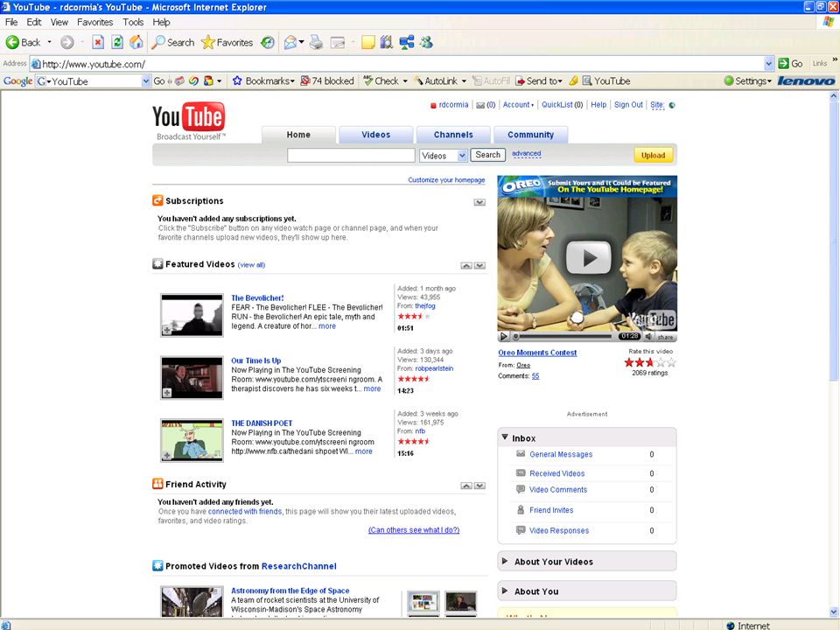Click into the YouTube search field

351,156
